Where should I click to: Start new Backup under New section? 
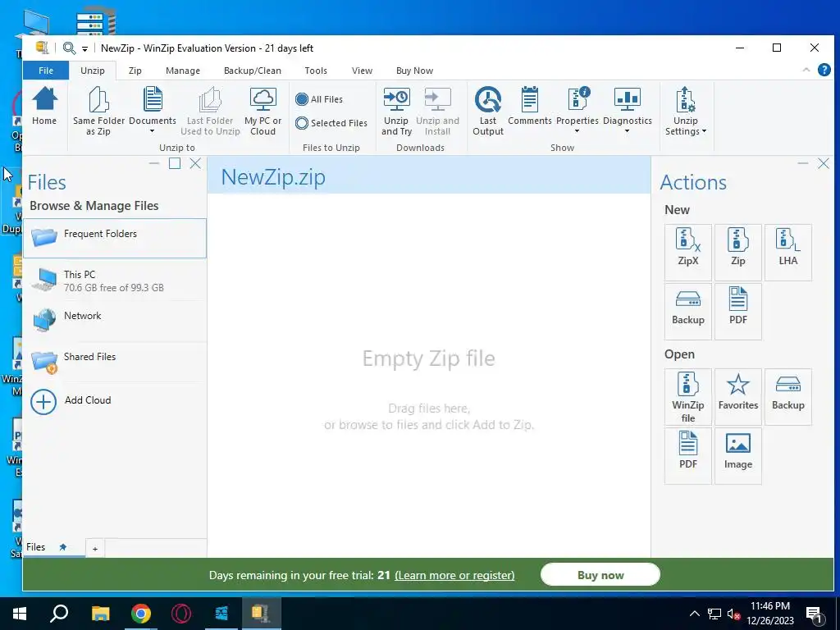click(x=688, y=311)
